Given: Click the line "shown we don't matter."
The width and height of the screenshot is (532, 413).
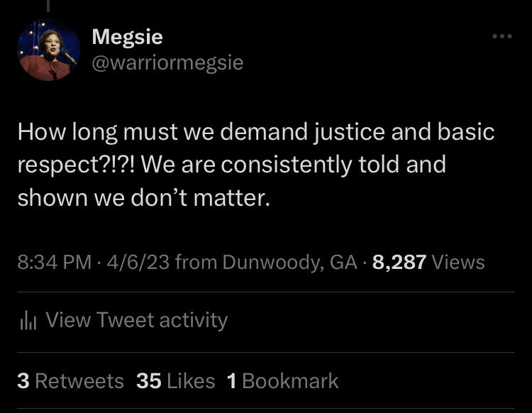Looking at the screenshot, I should 144,198.
